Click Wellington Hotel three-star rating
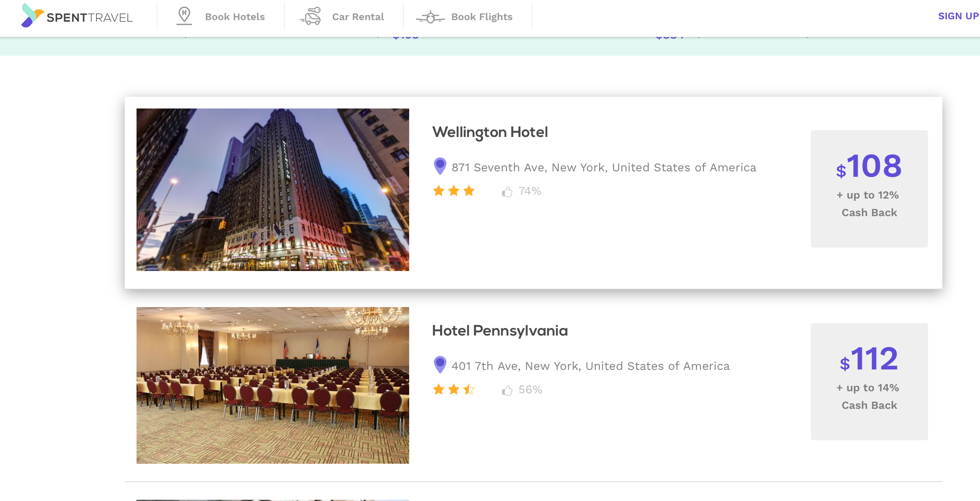The width and height of the screenshot is (980, 501). pos(454,191)
